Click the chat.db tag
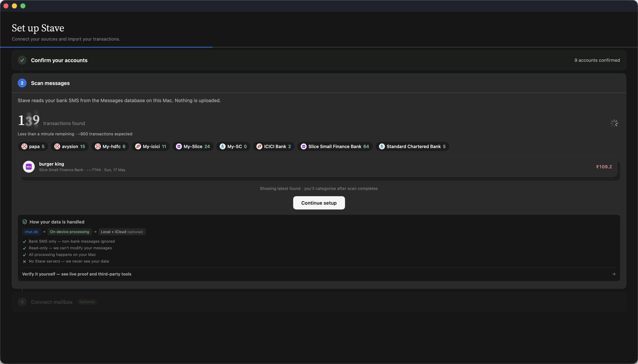Image resolution: width=638 pixels, height=364 pixels. click(x=31, y=232)
